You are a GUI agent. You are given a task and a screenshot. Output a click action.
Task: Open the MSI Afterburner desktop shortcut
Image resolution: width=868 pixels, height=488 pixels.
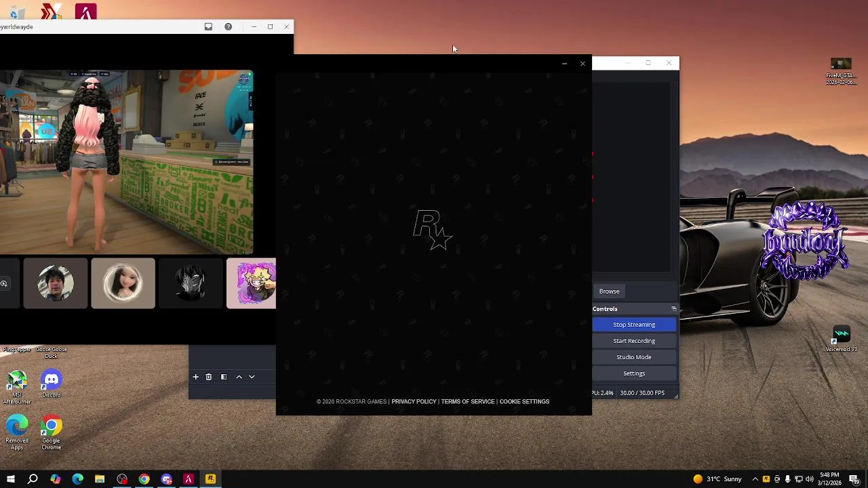[17, 387]
